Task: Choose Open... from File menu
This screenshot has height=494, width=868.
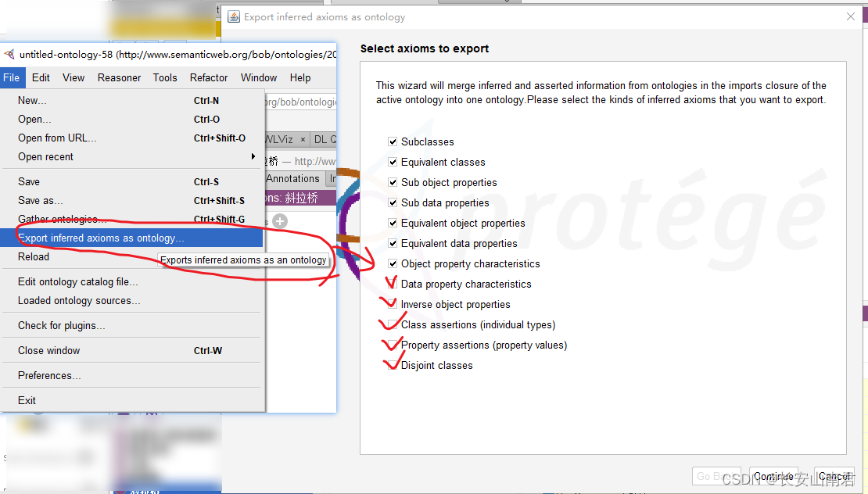Action: point(132,120)
